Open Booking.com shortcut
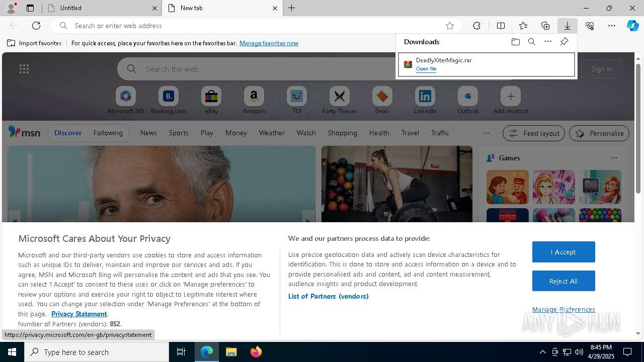644x362 pixels. (x=169, y=100)
